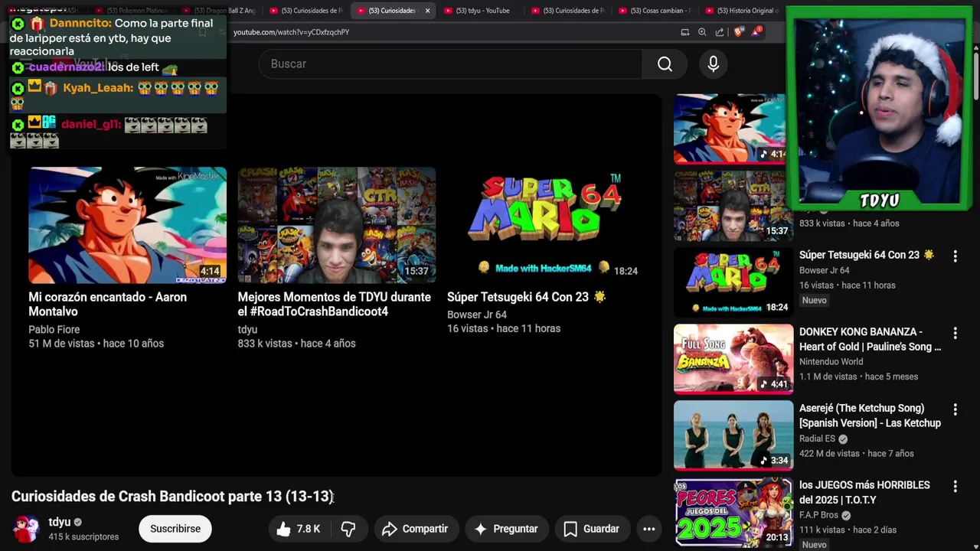This screenshot has width=980, height=551.
Task: Open Donkey Kong Bananza sidebar thumbnail
Action: point(733,358)
